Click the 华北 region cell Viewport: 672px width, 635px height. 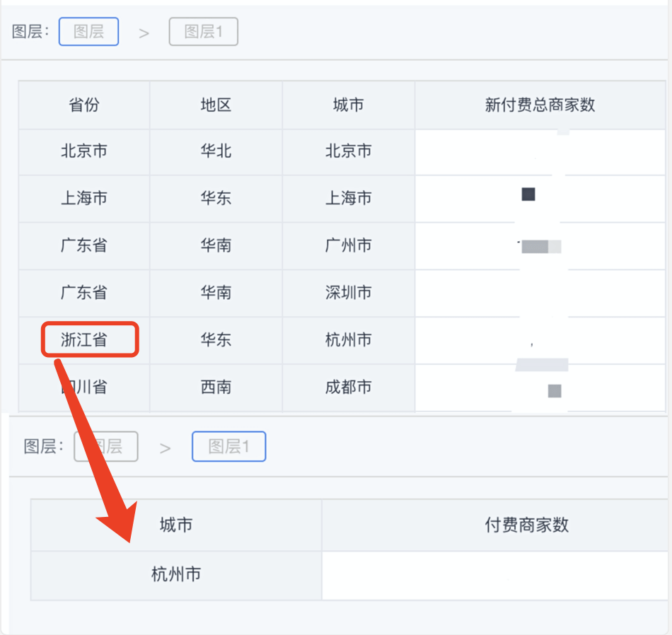pos(216,151)
